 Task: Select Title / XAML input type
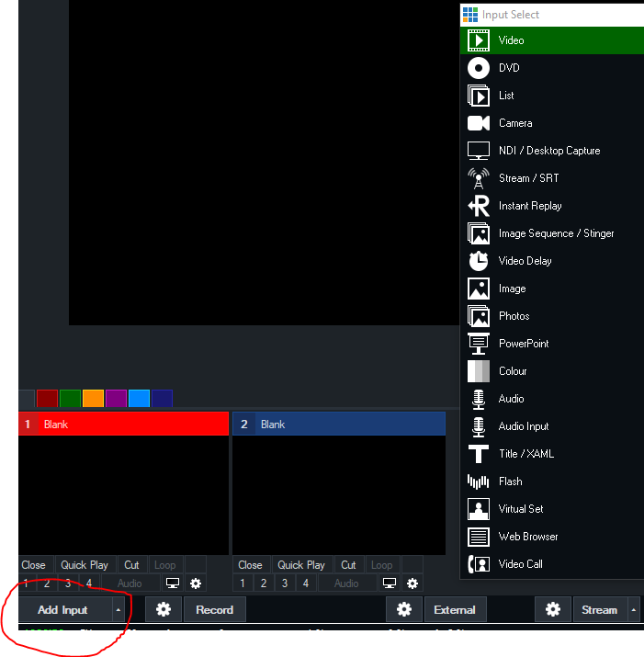coord(525,454)
